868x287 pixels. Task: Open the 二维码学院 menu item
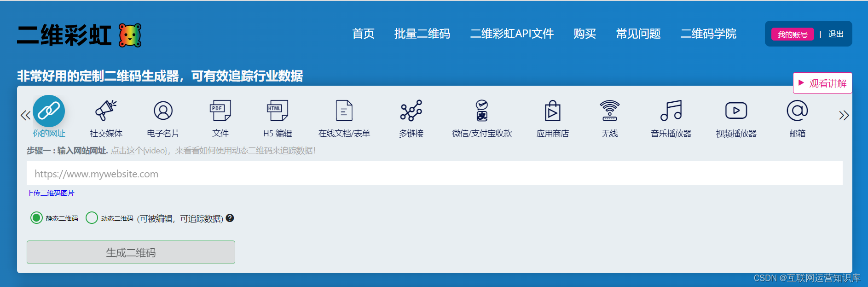tap(708, 34)
